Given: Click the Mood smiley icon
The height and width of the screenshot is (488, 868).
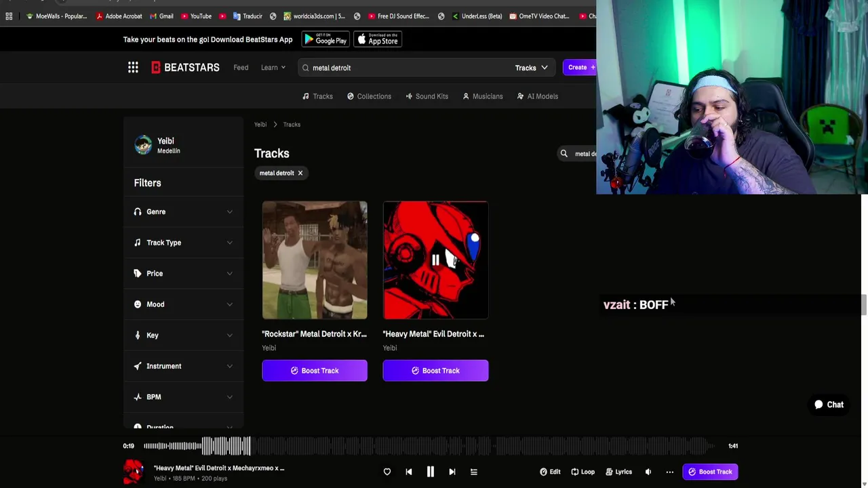Looking at the screenshot, I should [x=138, y=304].
